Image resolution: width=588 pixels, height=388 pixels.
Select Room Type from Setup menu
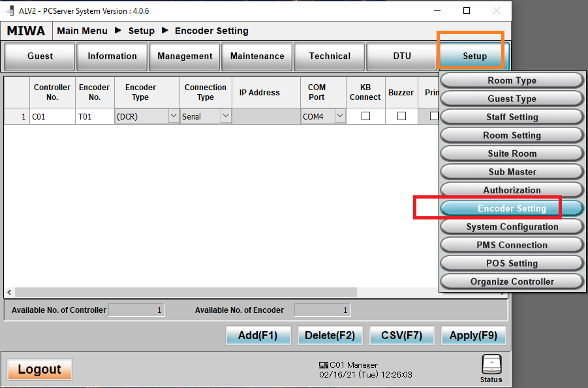[x=512, y=80]
